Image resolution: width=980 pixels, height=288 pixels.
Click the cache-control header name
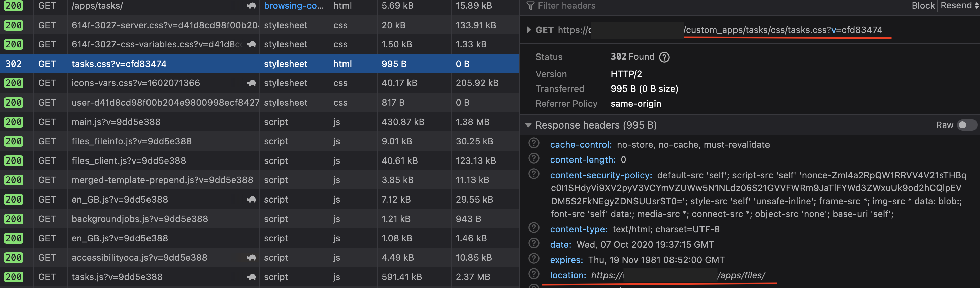(x=581, y=145)
